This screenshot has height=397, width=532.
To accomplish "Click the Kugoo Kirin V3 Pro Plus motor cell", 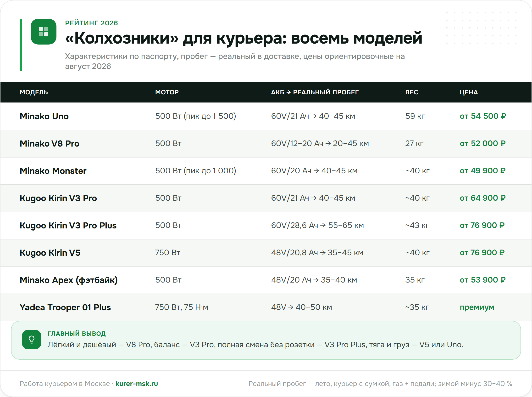I will point(168,225).
